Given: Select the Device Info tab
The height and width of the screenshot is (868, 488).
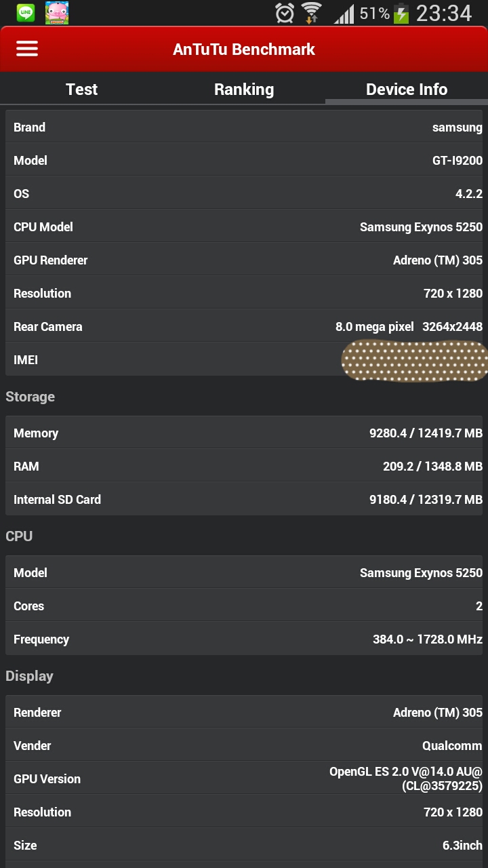Looking at the screenshot, I should pos(407,90).
